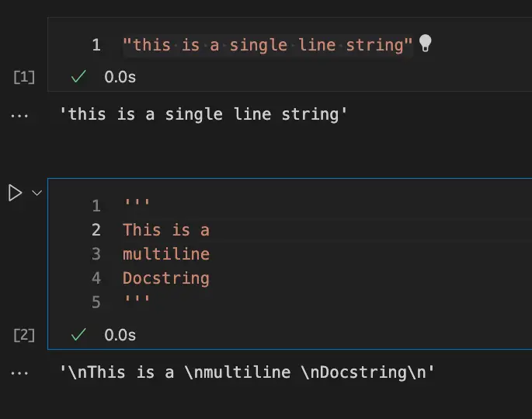The height and width of the screenshot is (419, 532).
Task: Click execution count label [1]
Action: (25, 77)
